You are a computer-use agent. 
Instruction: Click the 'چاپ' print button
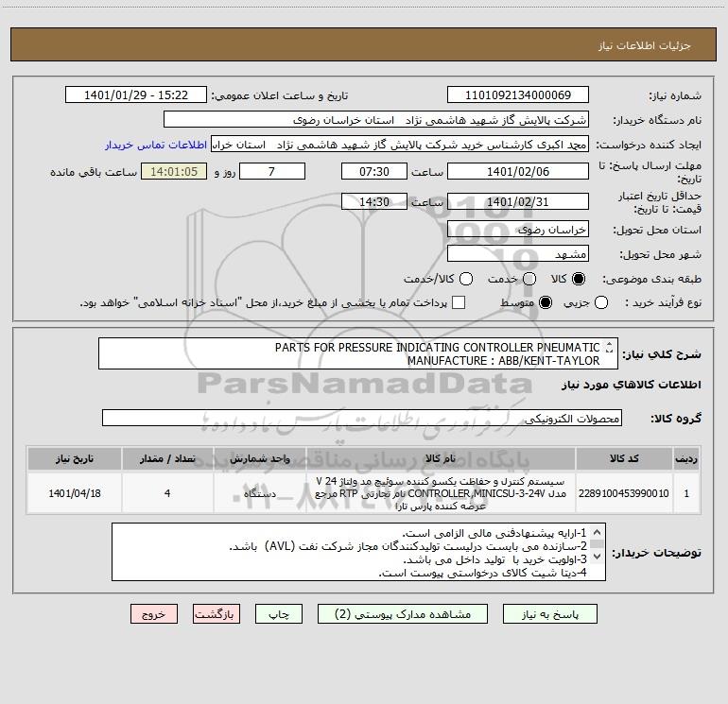(279, 614)
